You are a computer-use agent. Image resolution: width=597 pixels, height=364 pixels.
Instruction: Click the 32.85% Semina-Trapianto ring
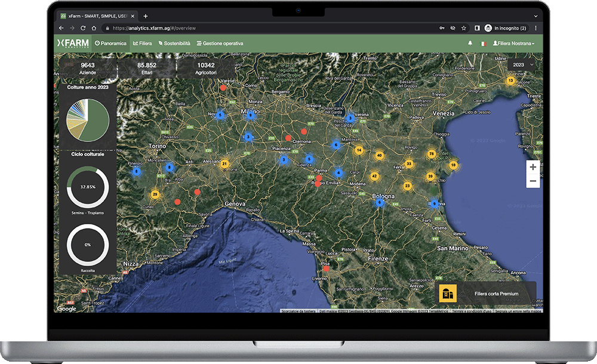[x=88, y=187]
